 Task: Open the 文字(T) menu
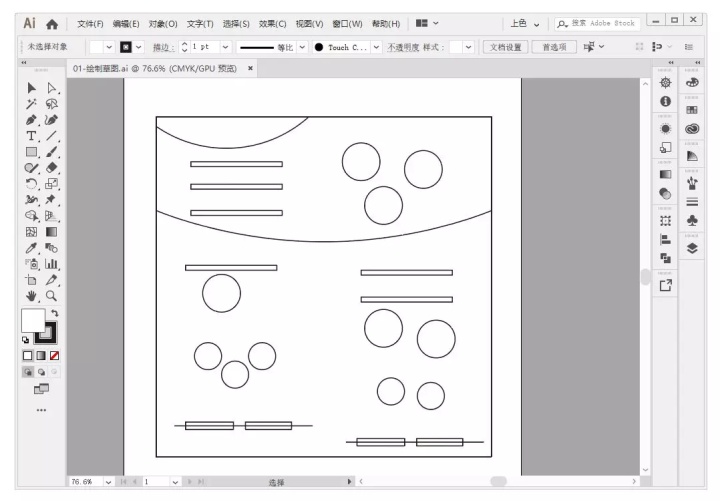point(200,24)
